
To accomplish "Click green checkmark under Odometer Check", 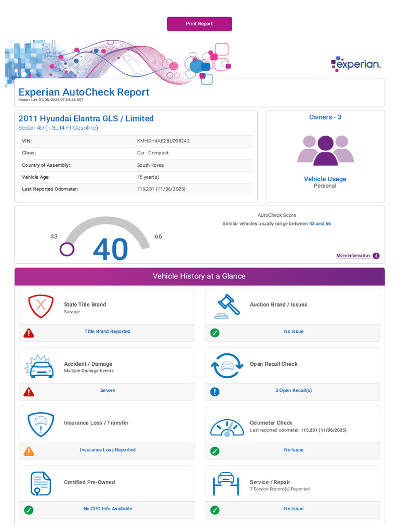I will [215, 451].
